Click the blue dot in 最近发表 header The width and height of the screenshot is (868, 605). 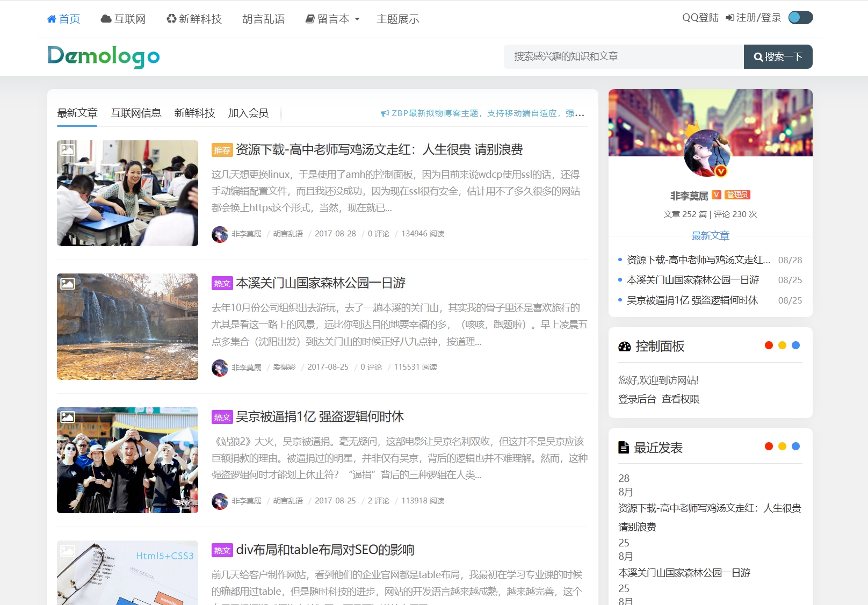[x=795, y=446]
